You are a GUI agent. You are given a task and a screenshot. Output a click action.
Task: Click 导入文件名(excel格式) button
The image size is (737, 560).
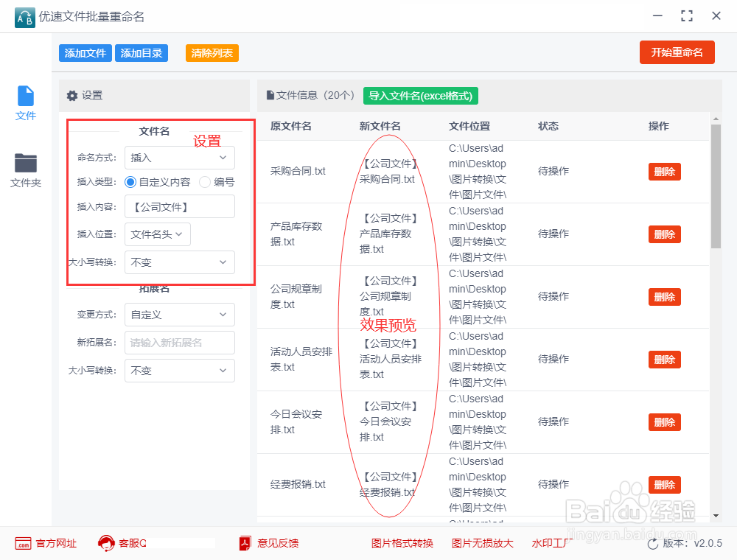[421, 96]
